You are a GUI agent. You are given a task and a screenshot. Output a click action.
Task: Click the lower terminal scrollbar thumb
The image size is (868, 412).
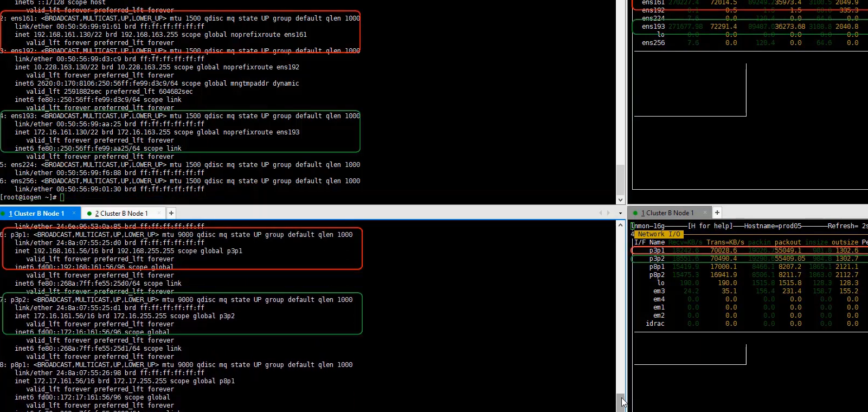coord(620,401)
